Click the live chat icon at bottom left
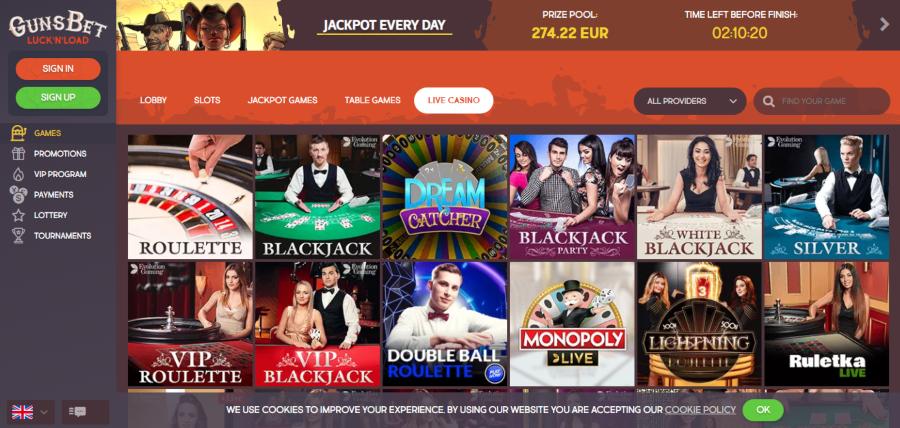Viewport: 900px width, 428px height. click(x=77, y=412)
